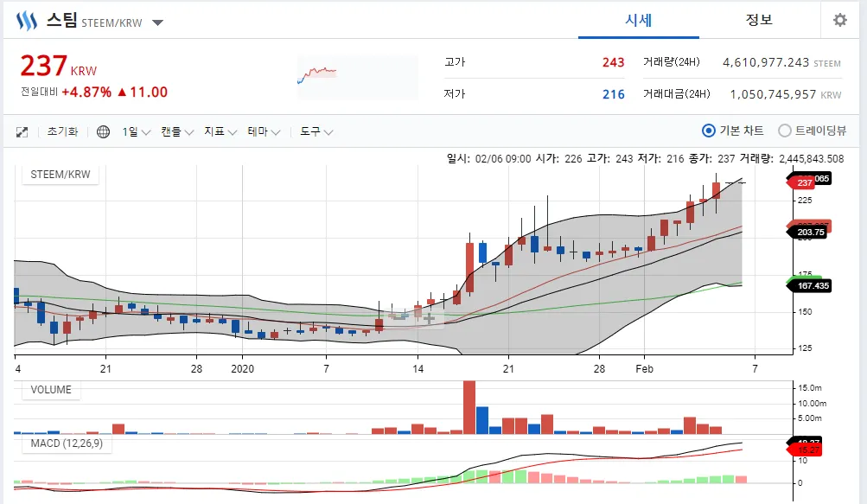Click the 초기화 reset button
This screenshot has width=867, height=504.
(x=62, y=131)
